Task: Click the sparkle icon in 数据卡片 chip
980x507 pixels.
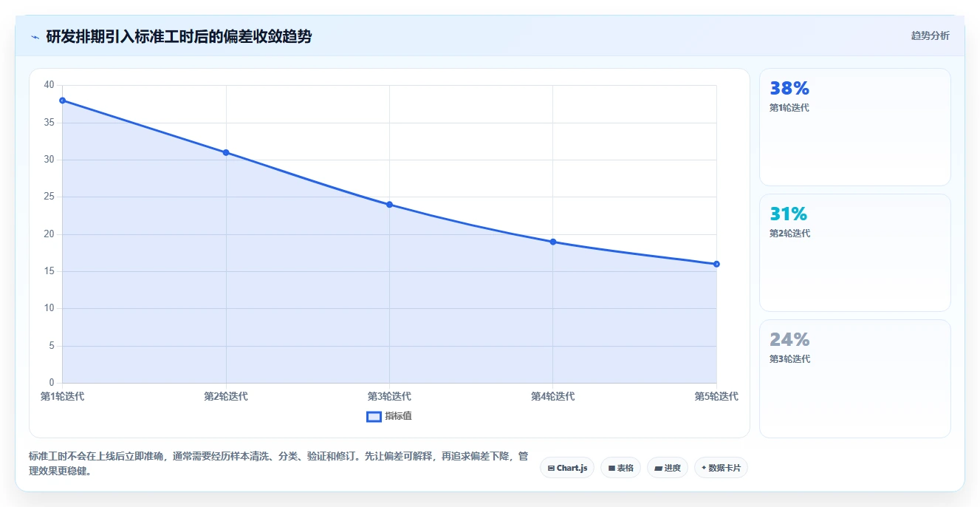Action: (704, 468)
